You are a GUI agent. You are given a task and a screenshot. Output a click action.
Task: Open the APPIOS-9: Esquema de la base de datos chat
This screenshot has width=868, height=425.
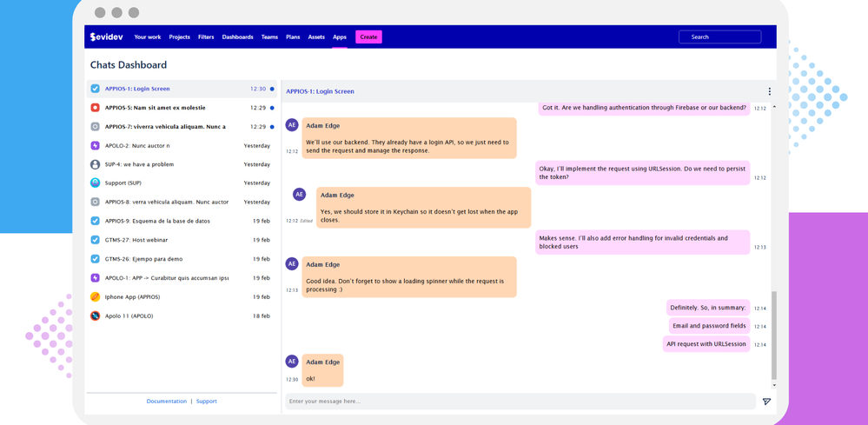pos(182,221)
